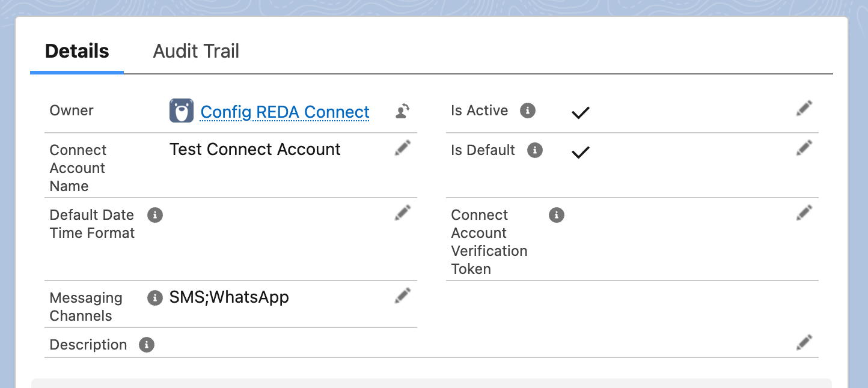Select the Details tab

(77, 51)
